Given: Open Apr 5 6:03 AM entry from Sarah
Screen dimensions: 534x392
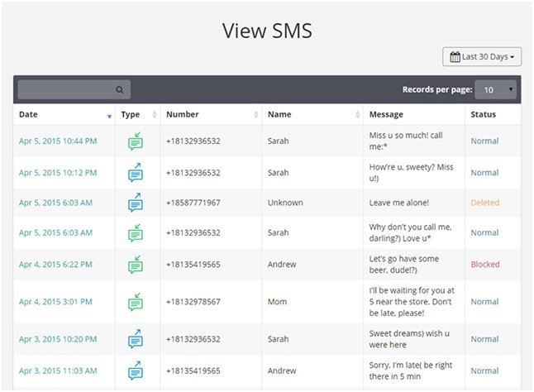Looking at the screenshot, I should 55,232.
